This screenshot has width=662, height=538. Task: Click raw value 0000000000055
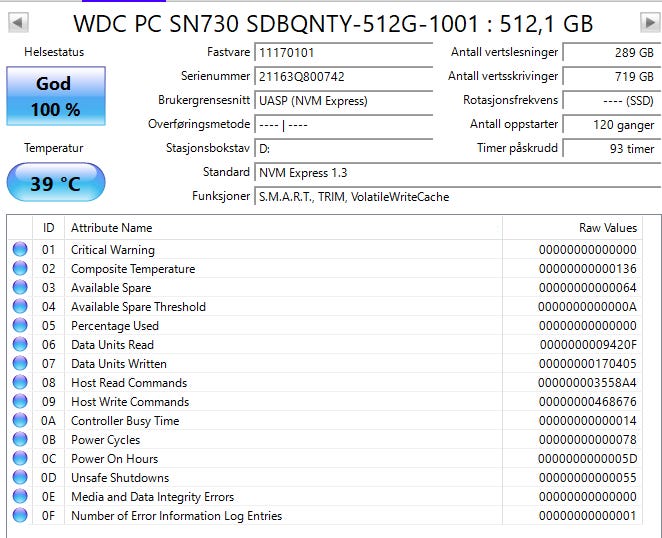(588, 478)
